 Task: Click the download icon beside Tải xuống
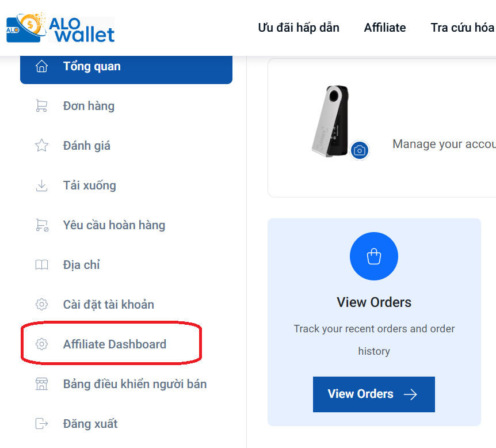pos(41,185)
